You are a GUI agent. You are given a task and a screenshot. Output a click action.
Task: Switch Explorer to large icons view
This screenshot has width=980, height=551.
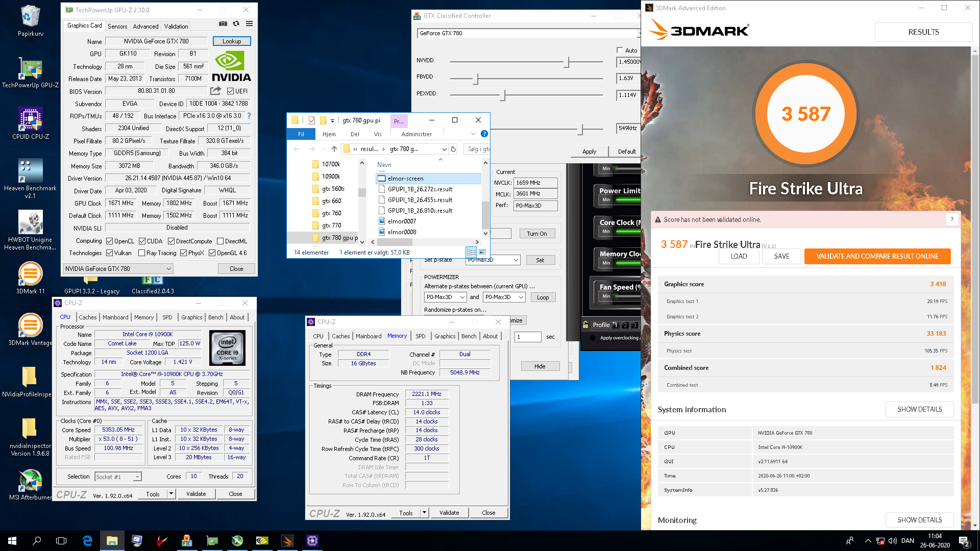[x=482, y=252]
